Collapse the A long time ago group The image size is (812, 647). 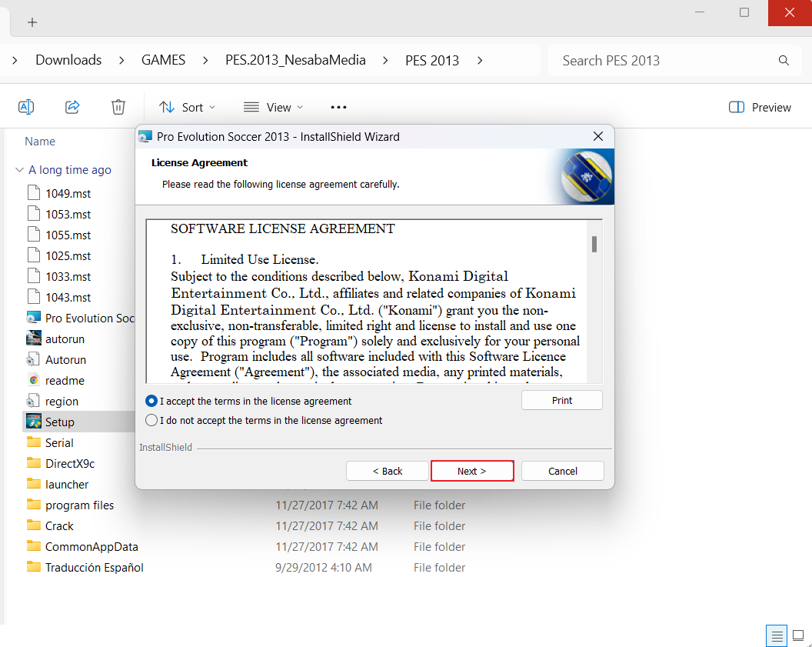click(x=20, y=170)
